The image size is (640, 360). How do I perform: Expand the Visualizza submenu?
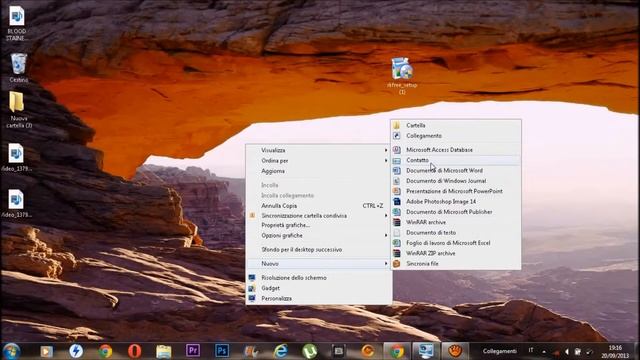[318, 150]
